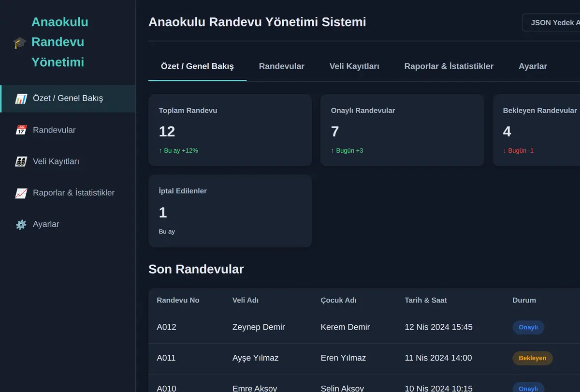
Task: Switch to the Ayarlar tab
Action: point(533,66)
